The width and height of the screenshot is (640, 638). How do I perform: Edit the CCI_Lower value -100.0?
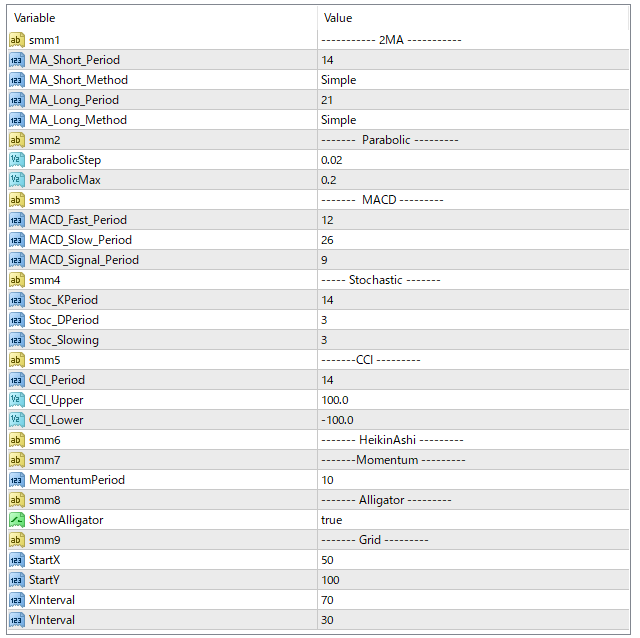coord(337,420)
